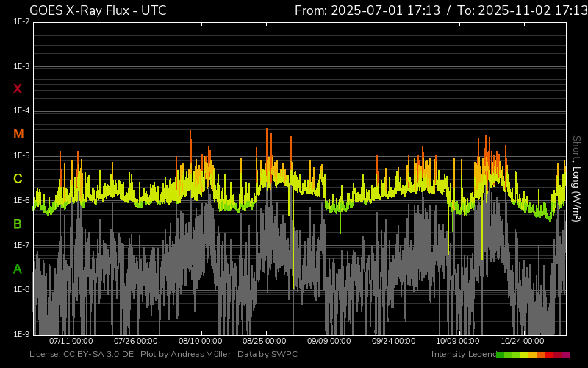Click the green B flare class label

pyautogui.click(x=18, y=224)
